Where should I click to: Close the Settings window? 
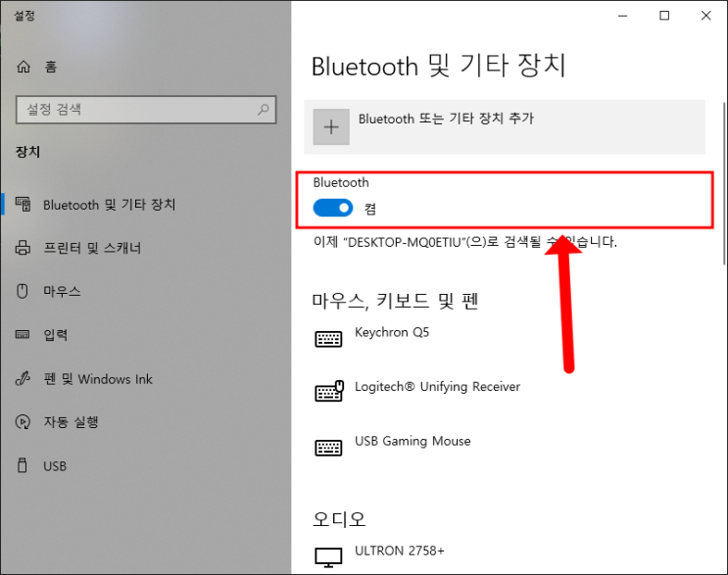tap(706, 16)
